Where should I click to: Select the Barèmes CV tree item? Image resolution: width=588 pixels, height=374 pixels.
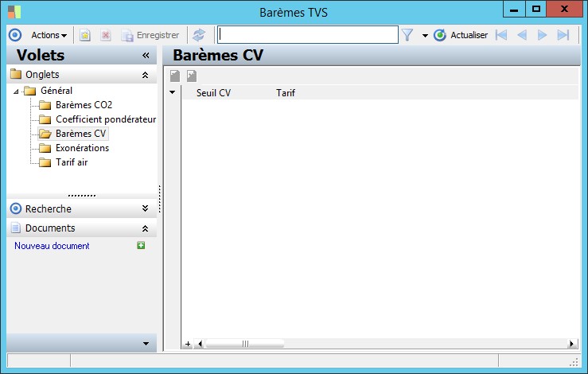pyautogui.click(x=80, y=134)
